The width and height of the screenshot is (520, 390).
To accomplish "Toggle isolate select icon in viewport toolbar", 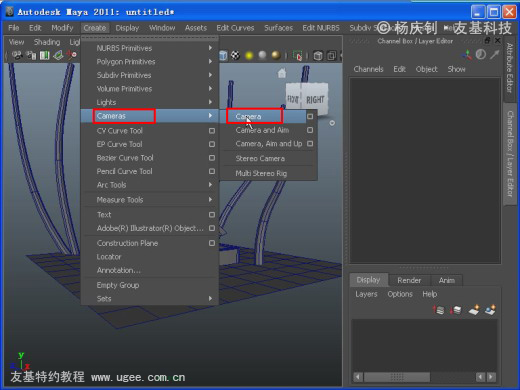I will pyautogui.click(x=297, y=56).
